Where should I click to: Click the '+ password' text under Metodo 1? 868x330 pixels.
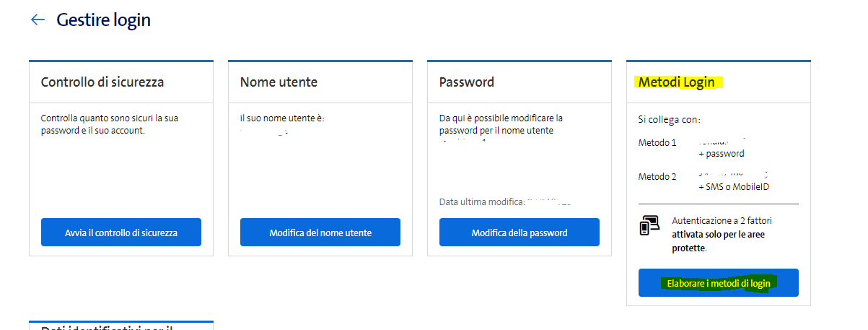tap(722, 154)
